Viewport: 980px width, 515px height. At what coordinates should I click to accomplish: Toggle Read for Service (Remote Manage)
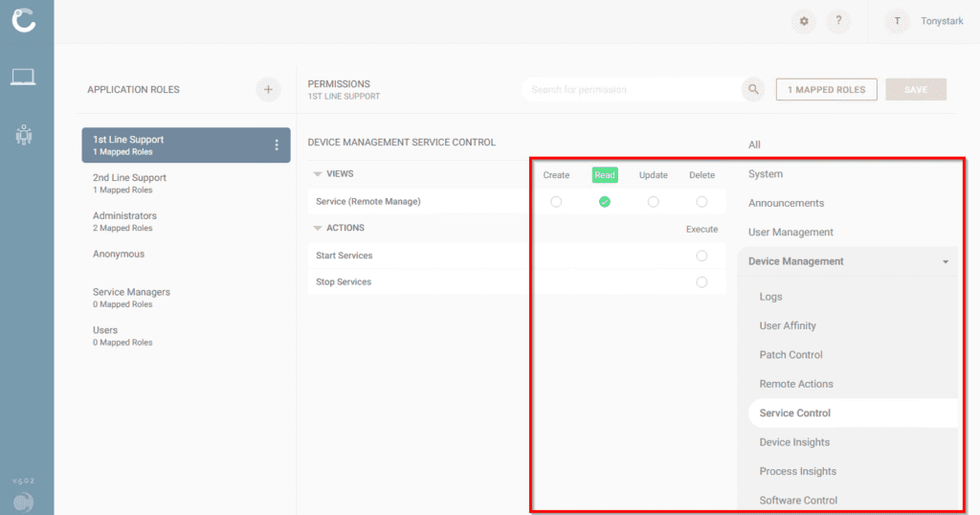click(605, 202)
